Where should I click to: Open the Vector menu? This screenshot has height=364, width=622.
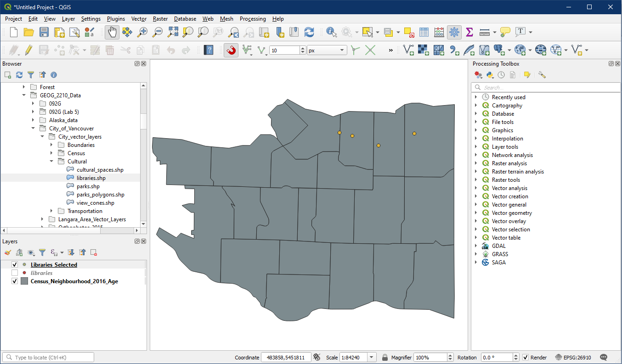tap(139, 19)
